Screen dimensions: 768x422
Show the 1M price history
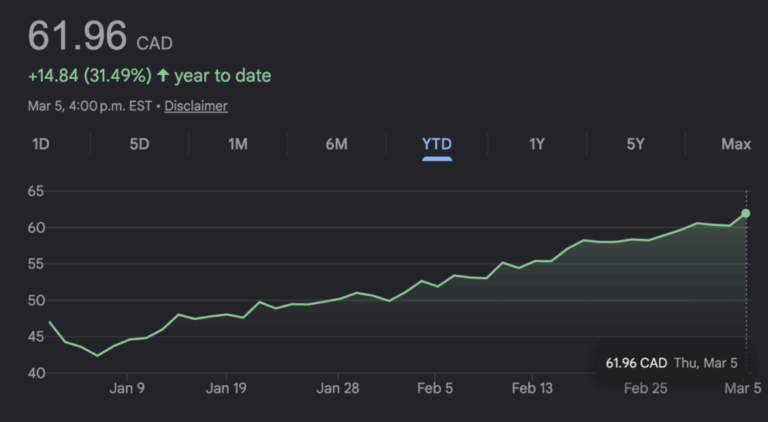point(237,144)
